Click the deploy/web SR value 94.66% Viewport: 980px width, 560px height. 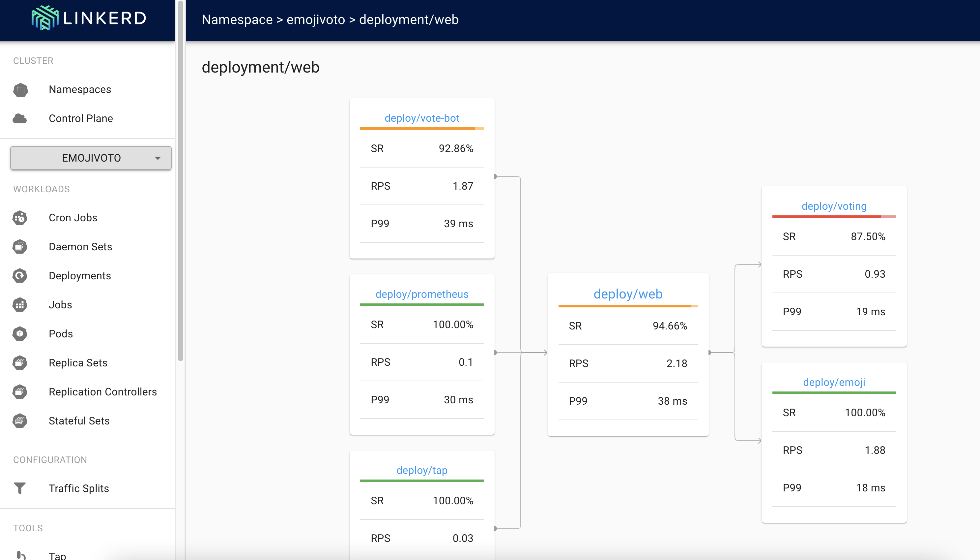pos(670,326)
